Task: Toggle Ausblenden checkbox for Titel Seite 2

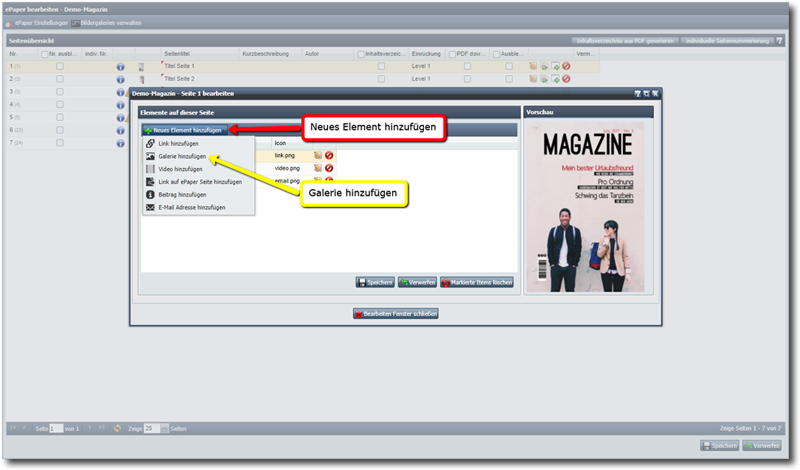Action: pyautogui.click(x=509, y=79)
